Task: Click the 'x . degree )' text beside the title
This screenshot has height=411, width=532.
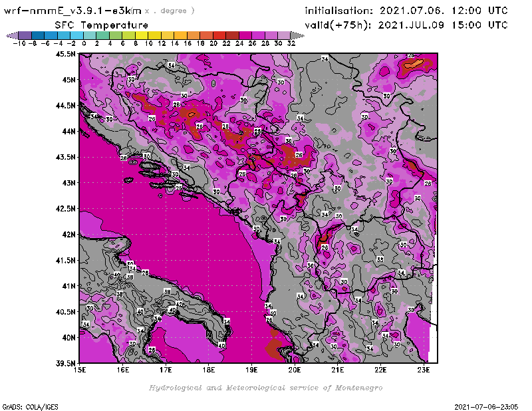Action: click(170, 11)
